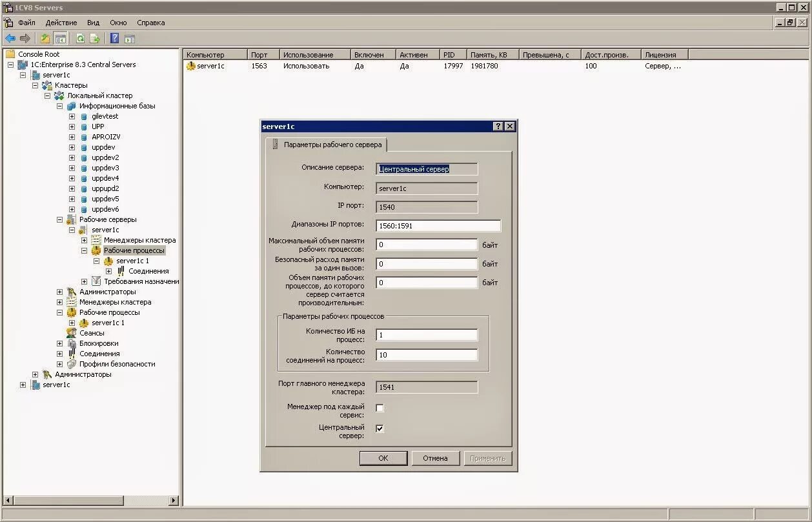The width and height of the screenshot is (812, 522).
Task: Click the MMC icon left of Файл menu
Action: tap(8, 23)
